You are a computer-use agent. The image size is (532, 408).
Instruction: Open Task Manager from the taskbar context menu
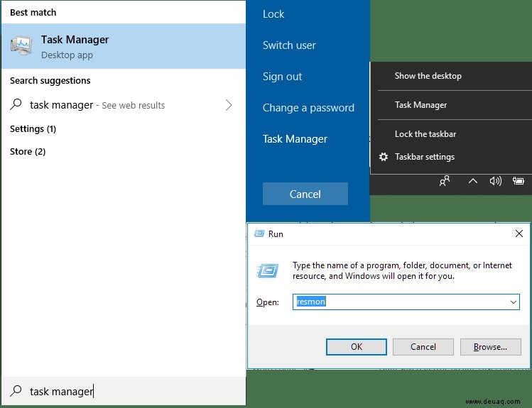coord(420,105)
